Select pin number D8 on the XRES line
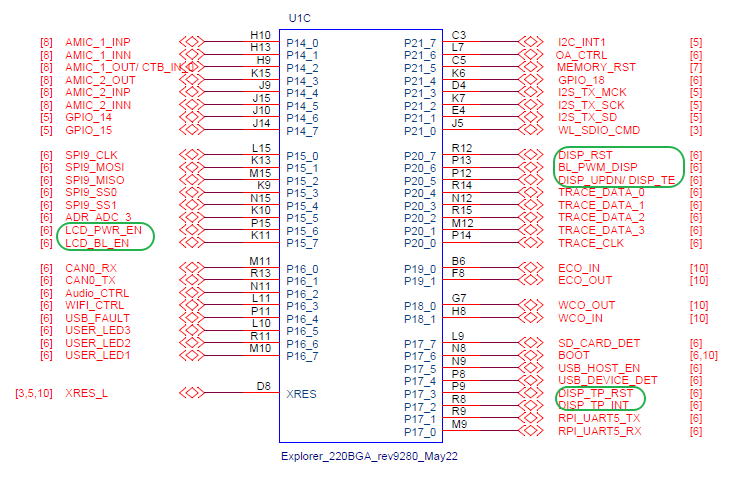Image resolution: width=751 pixels, height=481 pixels. (x=263, y=385)
